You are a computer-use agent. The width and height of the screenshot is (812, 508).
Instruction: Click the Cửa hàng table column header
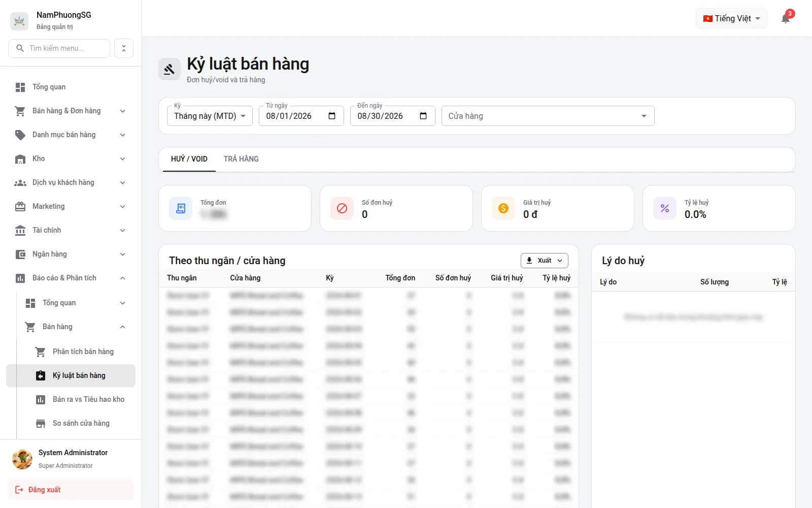tap(245, 278)
